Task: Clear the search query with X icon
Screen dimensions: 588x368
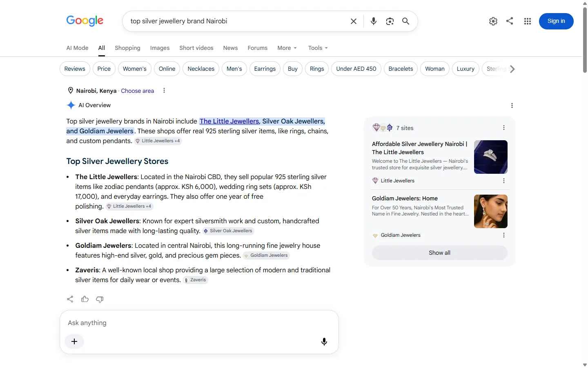Action: 354,21
